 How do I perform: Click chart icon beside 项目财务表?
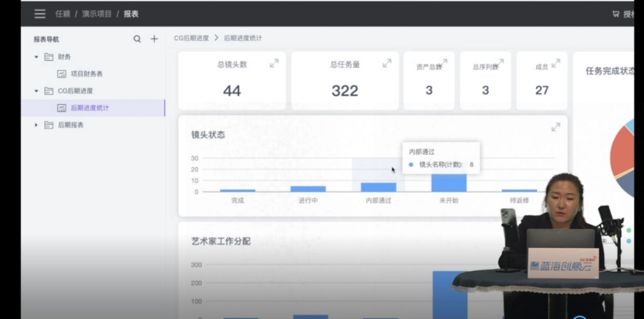[61, 74]
